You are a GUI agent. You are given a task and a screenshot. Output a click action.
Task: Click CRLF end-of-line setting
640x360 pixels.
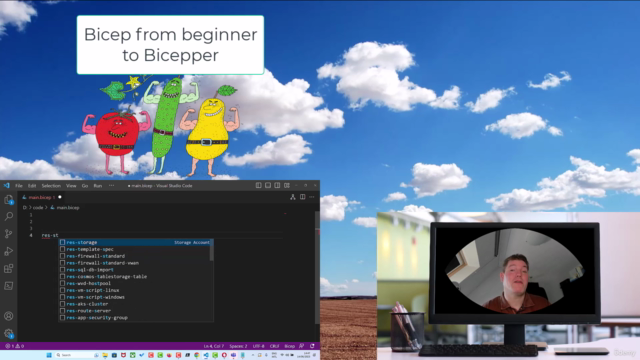(x=274, y=346)
